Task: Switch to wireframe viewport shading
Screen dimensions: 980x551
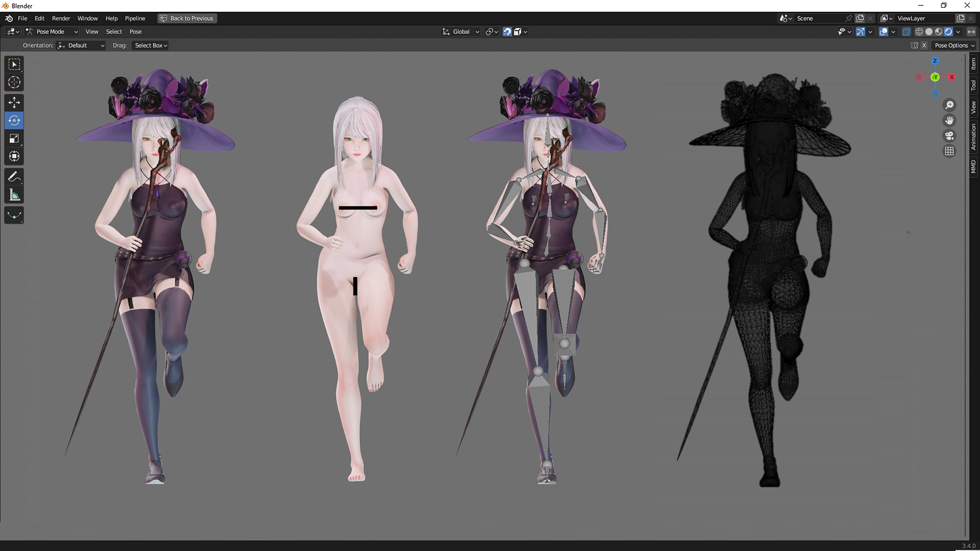Action: pyautogui.click(x=919, y=31)
